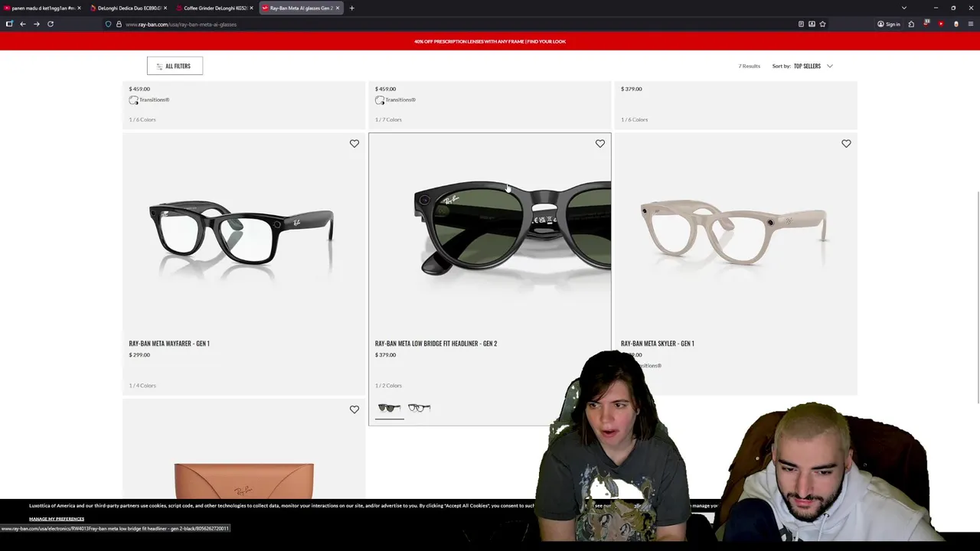Click the $379.00 Headliner Gen 2 price
This screenshot has width=980, height=551.
[385, 355]
